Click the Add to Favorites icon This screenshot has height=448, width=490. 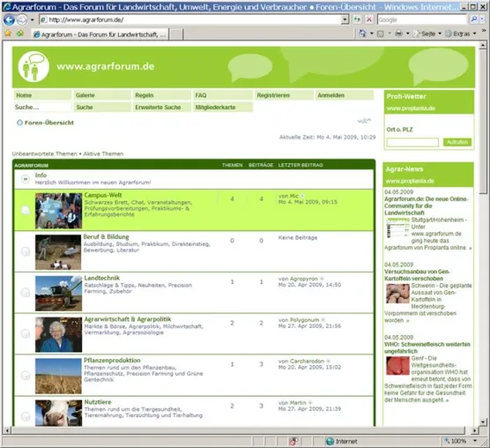(20, 34)
